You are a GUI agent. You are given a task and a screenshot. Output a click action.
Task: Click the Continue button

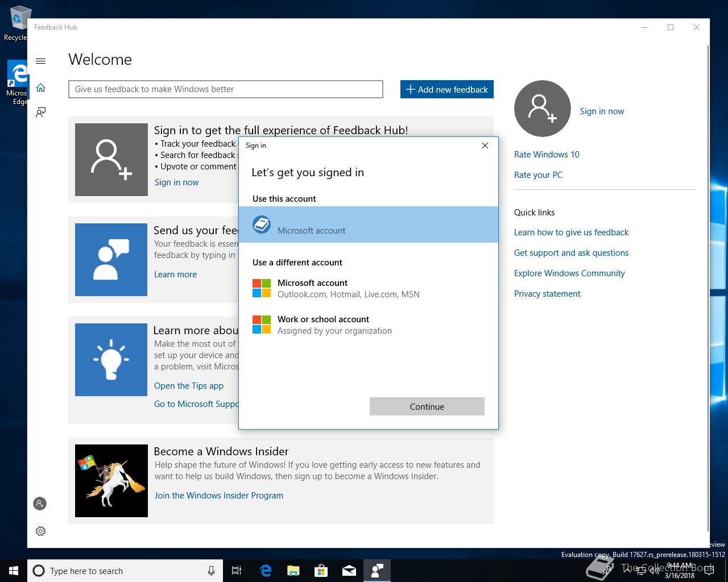tap(427, 406)
